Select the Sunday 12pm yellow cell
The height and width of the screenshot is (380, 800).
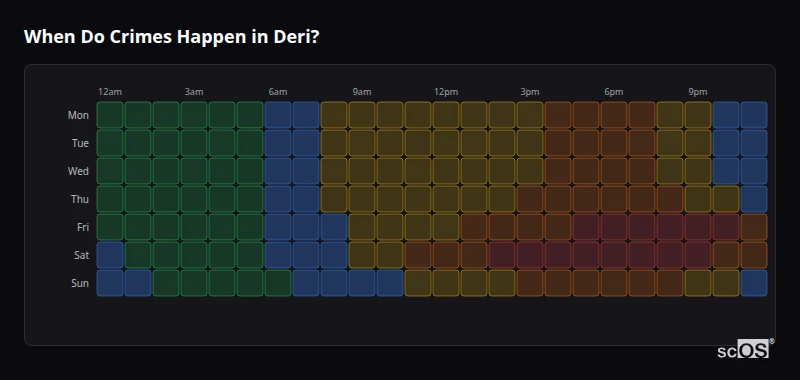point(446,283)
